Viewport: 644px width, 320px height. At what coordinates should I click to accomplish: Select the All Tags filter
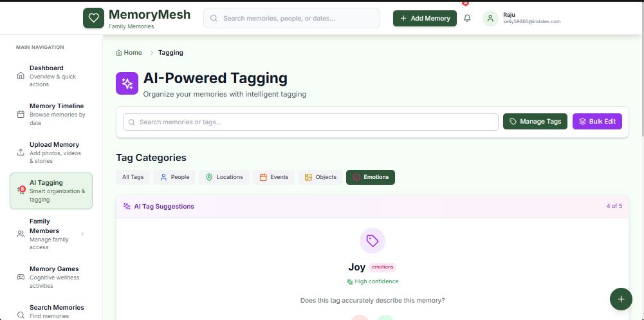pyautogui.click(x=133, y=177)
